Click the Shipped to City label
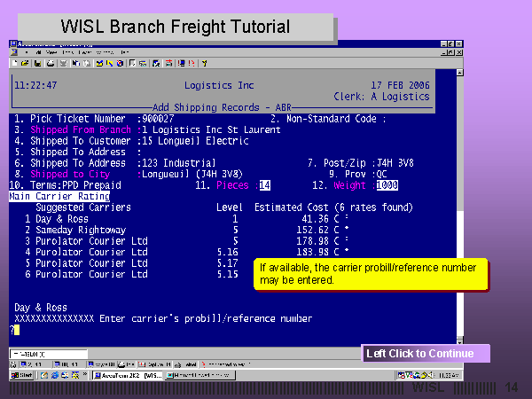Image resolution: width=532 pixels, height=399 pixels. (x=70, y=174)
